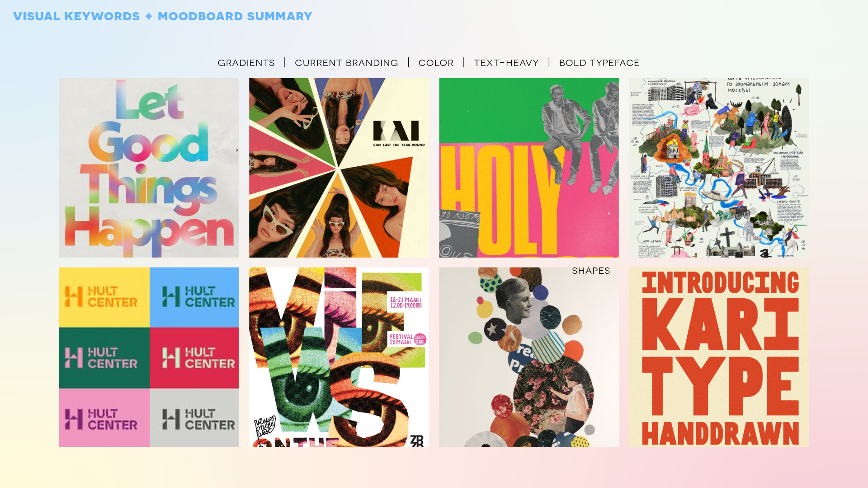Click the COLOR keyword label
This screenshot has height=488, width=868.
436,63
